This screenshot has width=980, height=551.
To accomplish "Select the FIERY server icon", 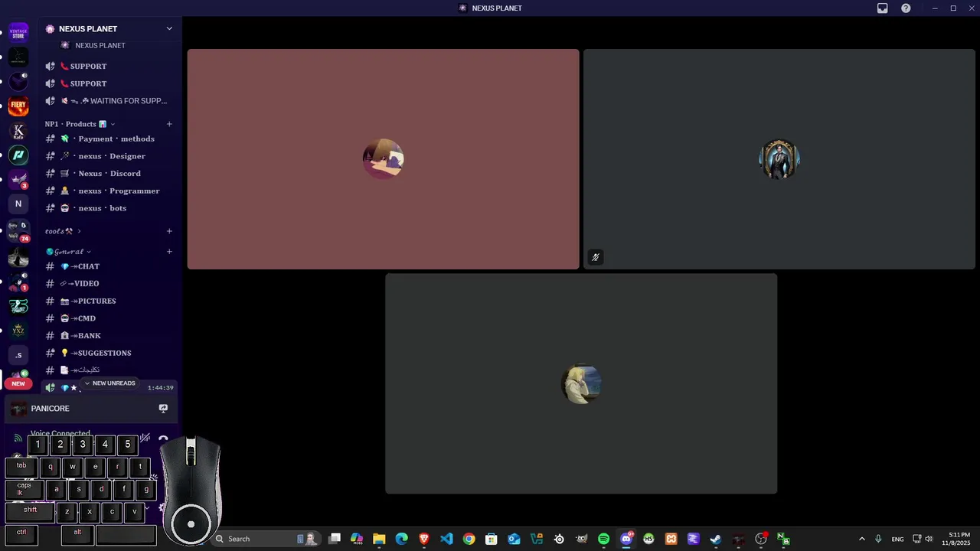I will [18, 106].
